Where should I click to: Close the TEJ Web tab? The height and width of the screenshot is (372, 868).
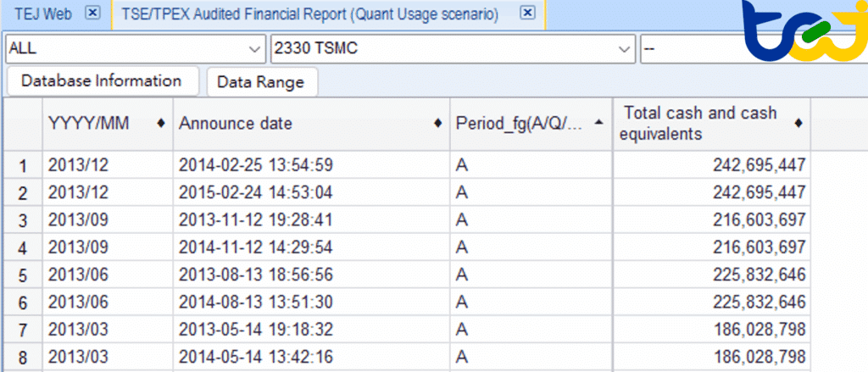coord(93,14)
